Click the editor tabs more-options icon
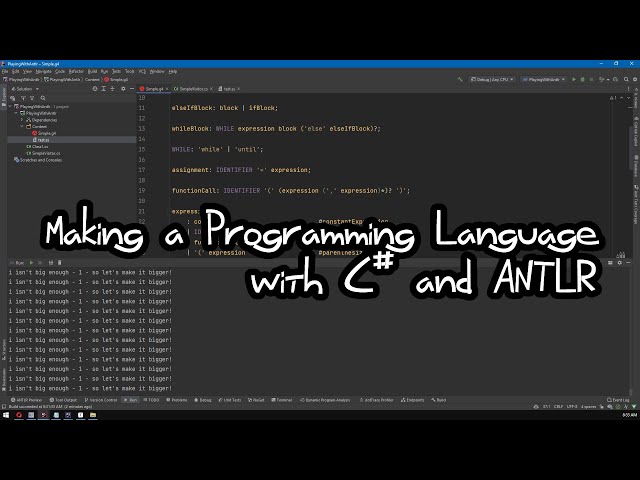Screen dimensions: 640x480 tap(629, 89)
